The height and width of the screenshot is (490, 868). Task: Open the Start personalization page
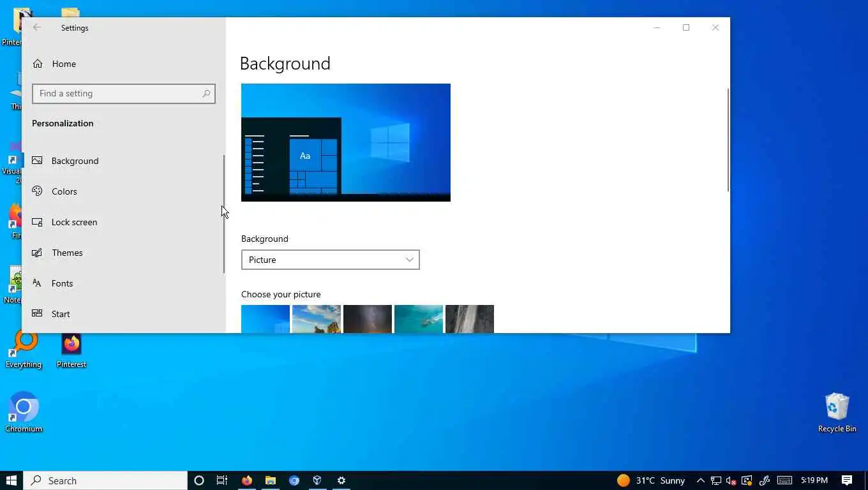(123, 314)
